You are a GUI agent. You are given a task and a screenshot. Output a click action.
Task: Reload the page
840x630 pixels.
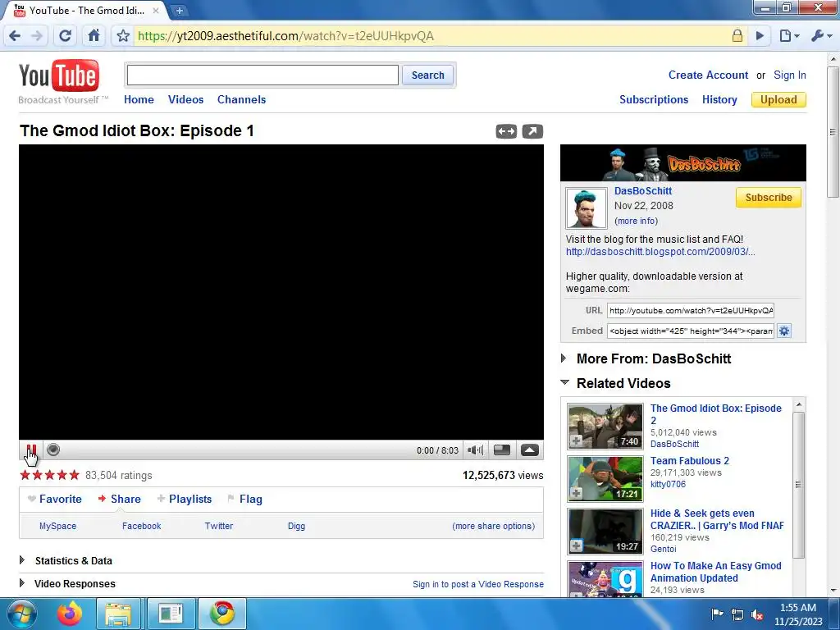tap(65, 36)
